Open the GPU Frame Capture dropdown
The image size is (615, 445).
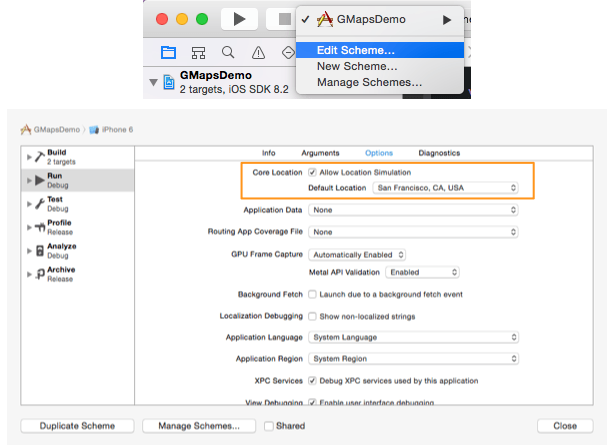coord(357,255)
